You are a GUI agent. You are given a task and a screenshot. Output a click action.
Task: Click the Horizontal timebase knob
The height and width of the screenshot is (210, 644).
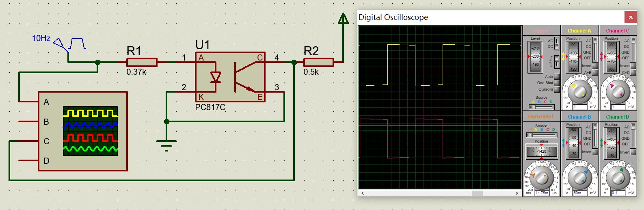tap(541, 178)
